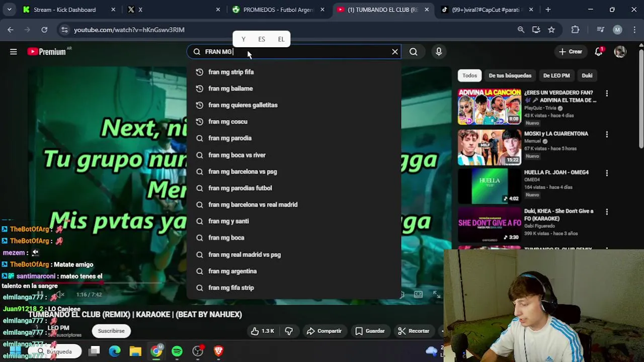Choose suggestion 'fran mg strip fifa'
644x362 pixels.
coord(294,72)
